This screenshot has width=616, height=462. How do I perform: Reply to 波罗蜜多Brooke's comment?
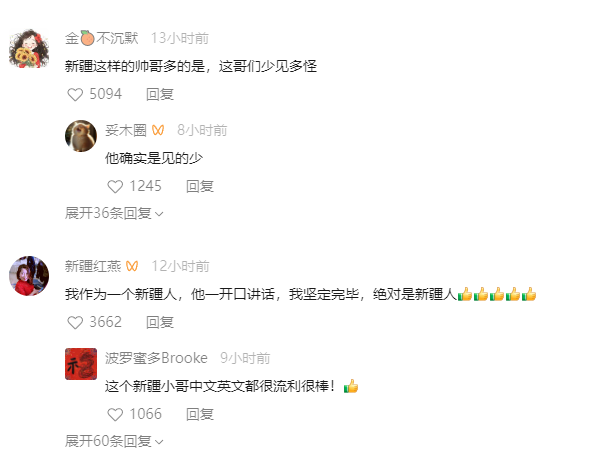pyautogui.click(x=200, y=414)
